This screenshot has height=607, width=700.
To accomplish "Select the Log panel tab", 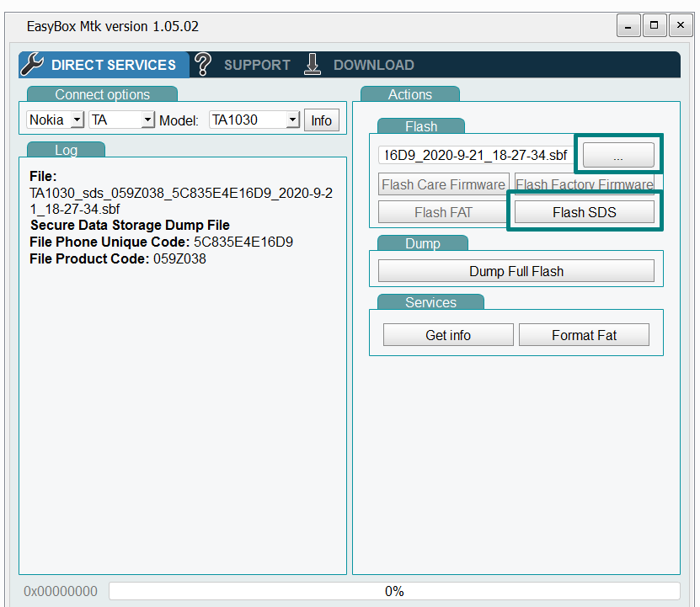I will (x=66, y=150).
